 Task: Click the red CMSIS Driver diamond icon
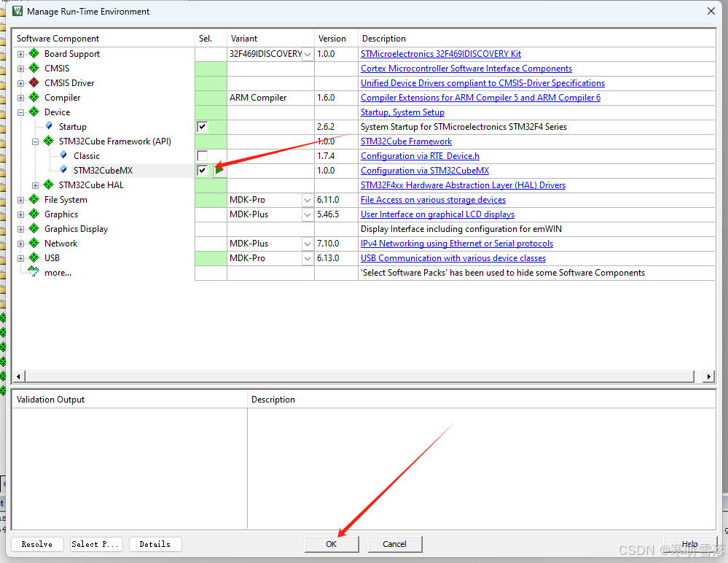pos(34,82)
